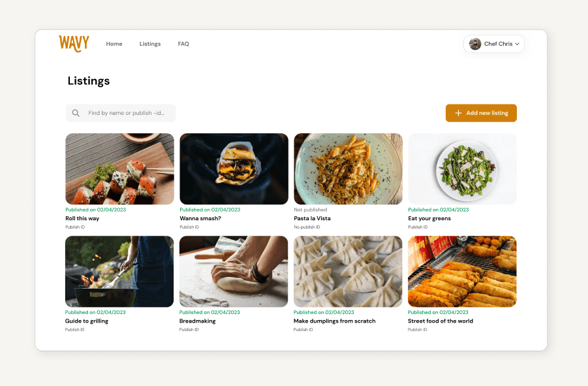This screenshot has width=588, height=386.
Task: Click the Street food of the world title
Action: (x=441, y=321)
